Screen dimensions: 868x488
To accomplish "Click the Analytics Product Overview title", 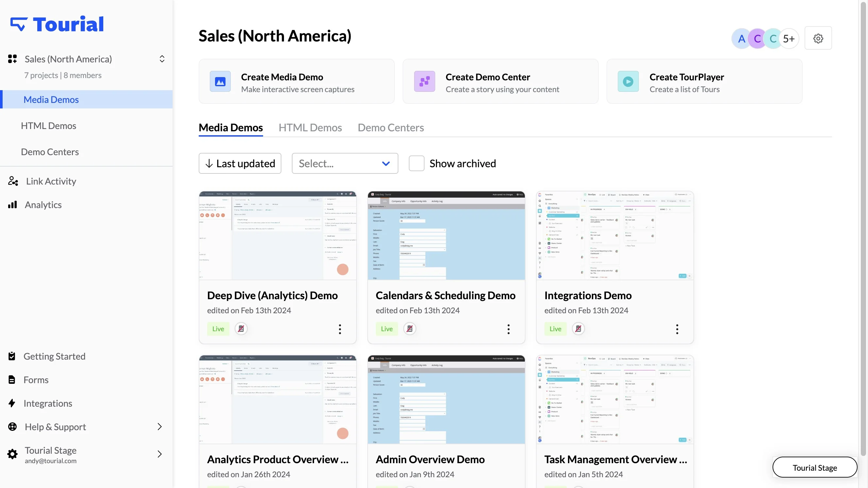I will [278, 459].
